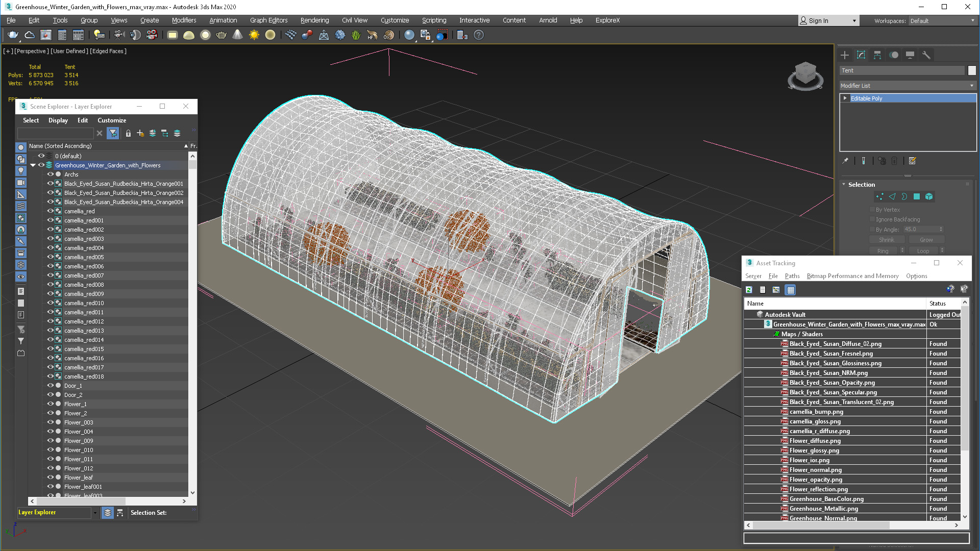Click the clear search X in Scene Explorer

tap(100, 133)
